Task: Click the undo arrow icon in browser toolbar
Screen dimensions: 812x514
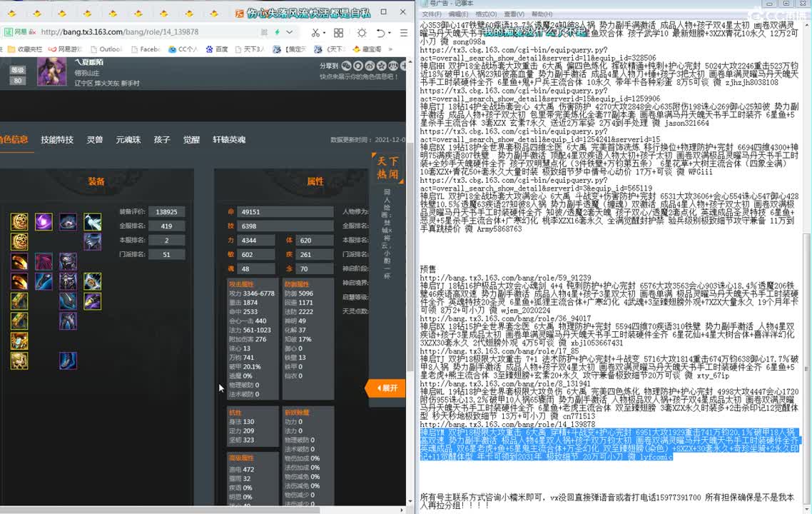Action: [381, 33]
